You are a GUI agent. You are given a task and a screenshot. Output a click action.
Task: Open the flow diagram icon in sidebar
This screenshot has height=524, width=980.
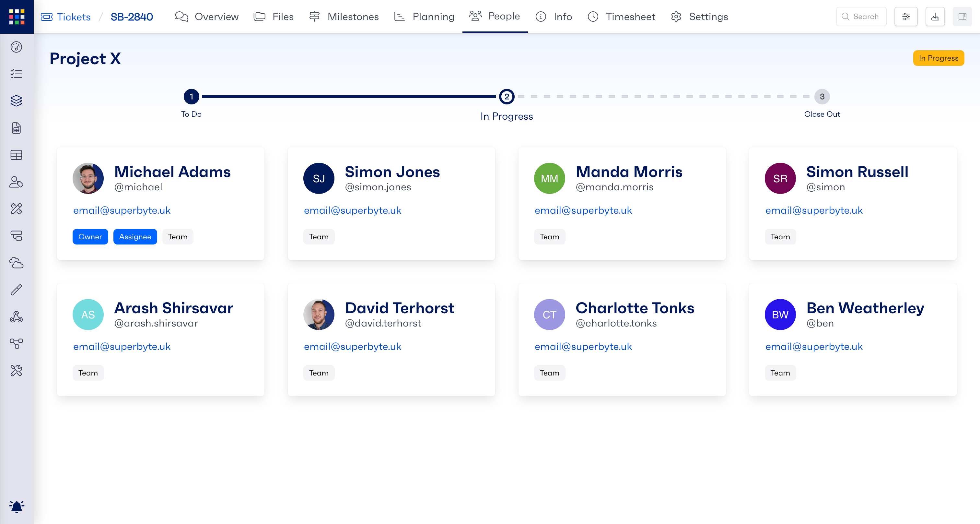[x=16, y=344]
